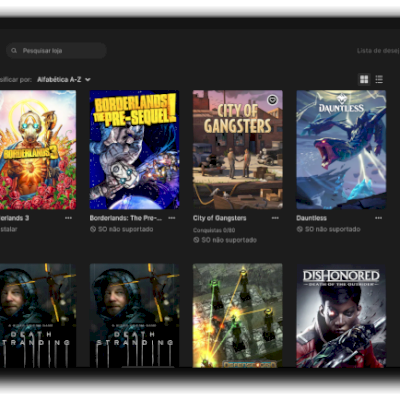Click the Dauntless title text
Screen dimensions: 400x400
(311, 218)
